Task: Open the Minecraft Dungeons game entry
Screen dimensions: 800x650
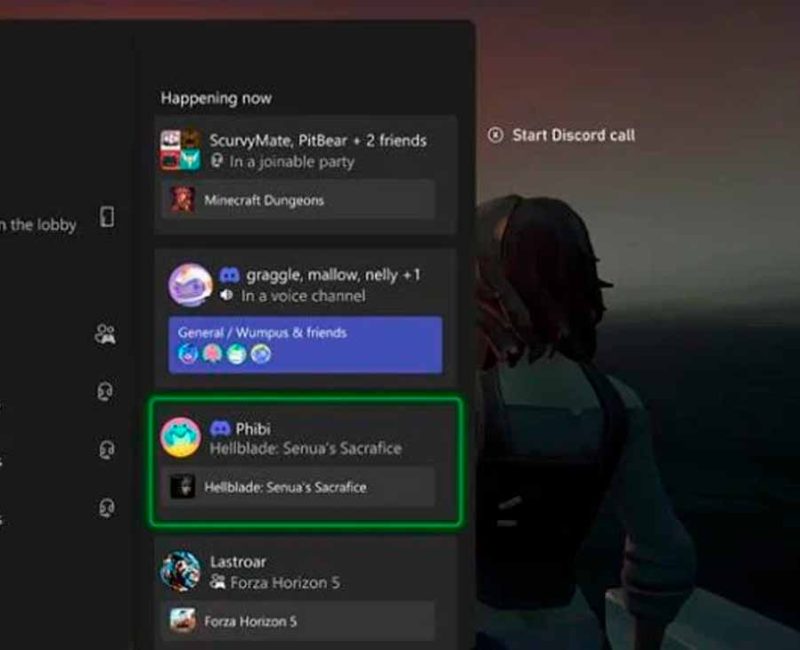Action: tap(298, 200)
